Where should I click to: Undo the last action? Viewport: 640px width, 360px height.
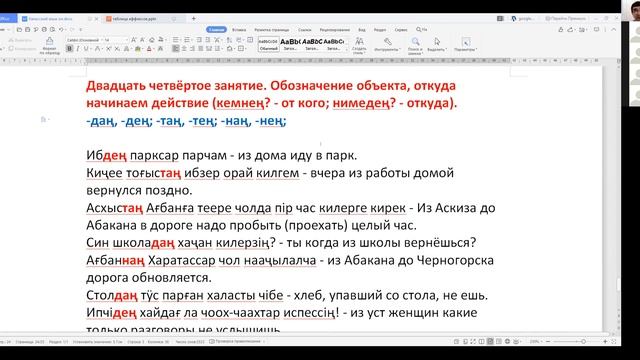point(61,29)
